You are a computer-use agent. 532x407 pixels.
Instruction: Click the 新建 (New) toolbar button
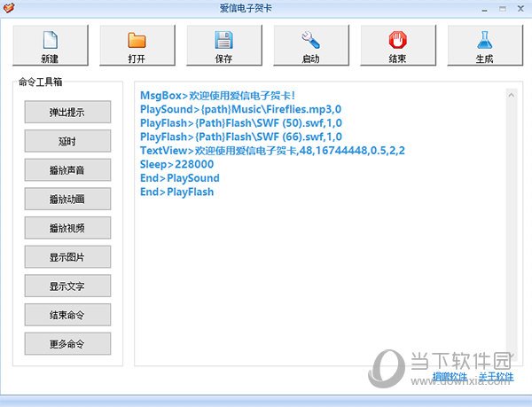(50, 47)
